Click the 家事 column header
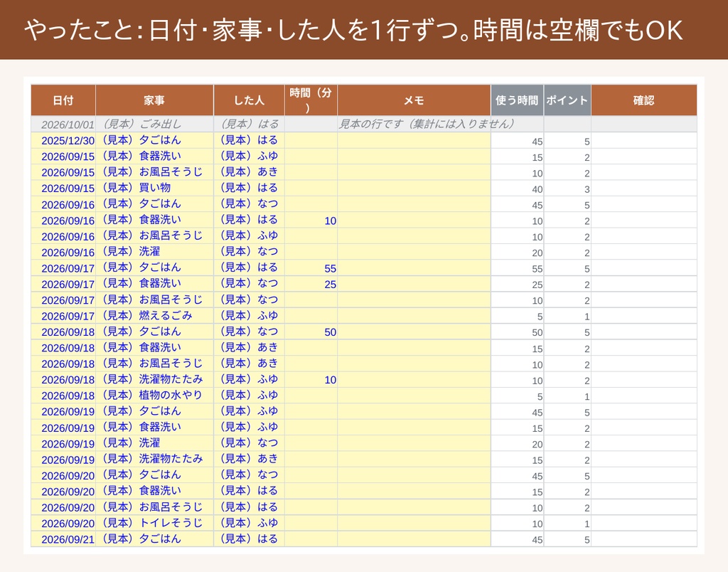Screen dimensions: 728x572 154,100
